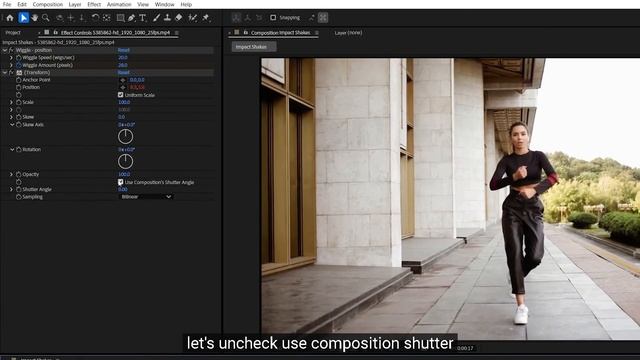Screen dimensions: 640x360
Task: Click the Position crosshair picker icon
Action: tap(122, 87)
